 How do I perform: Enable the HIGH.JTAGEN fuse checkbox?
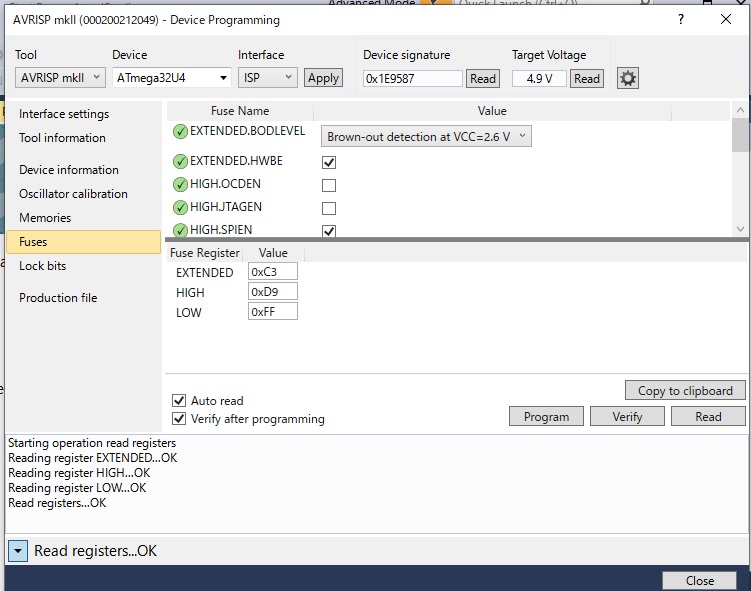[x=329, y=208]
